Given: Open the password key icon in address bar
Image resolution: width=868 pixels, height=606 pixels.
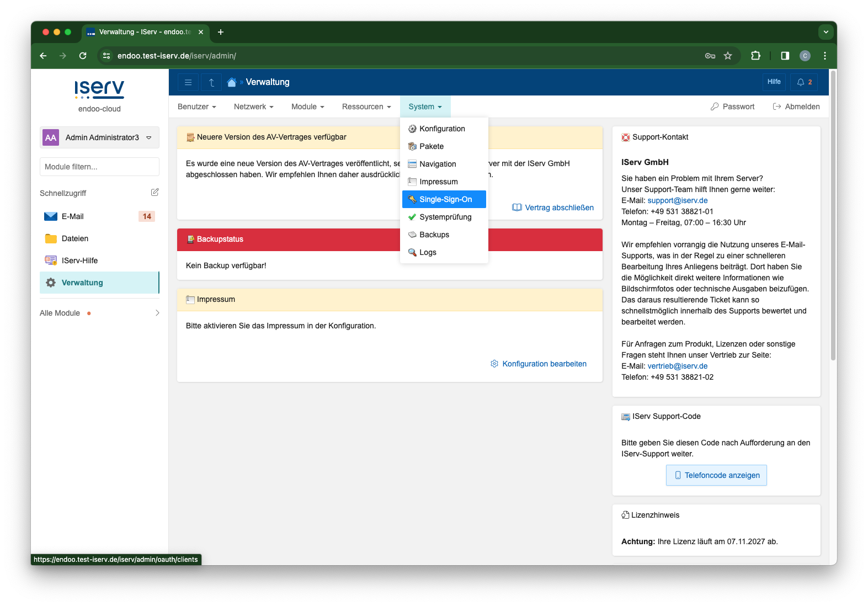Looking at the screenshot, I should click(x=710, y=56).
